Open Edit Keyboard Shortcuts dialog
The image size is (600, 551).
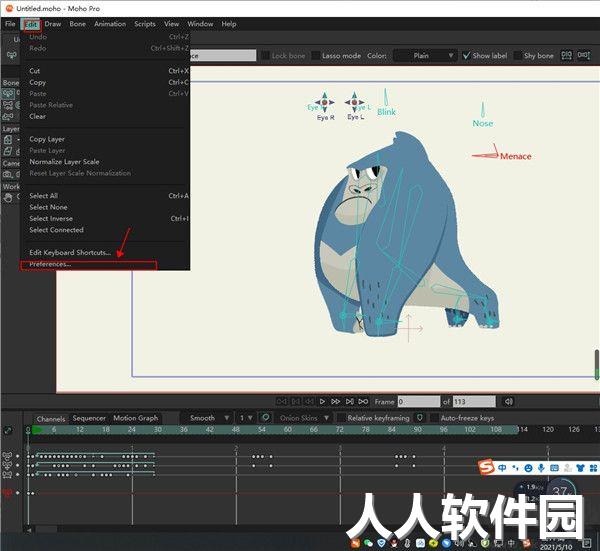[x=105, y=253]
